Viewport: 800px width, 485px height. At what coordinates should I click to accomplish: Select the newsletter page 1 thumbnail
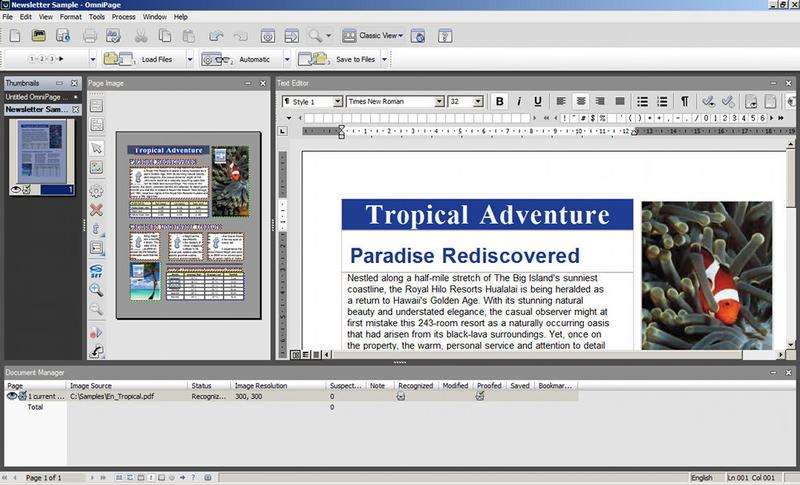click(x=42, y=152)
